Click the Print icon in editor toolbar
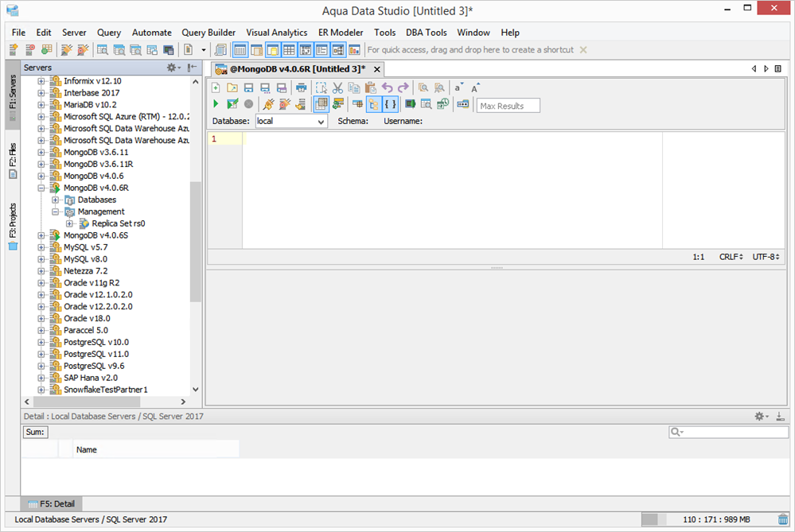This screenshot has height=532, width=795. (x=301, y=87)
